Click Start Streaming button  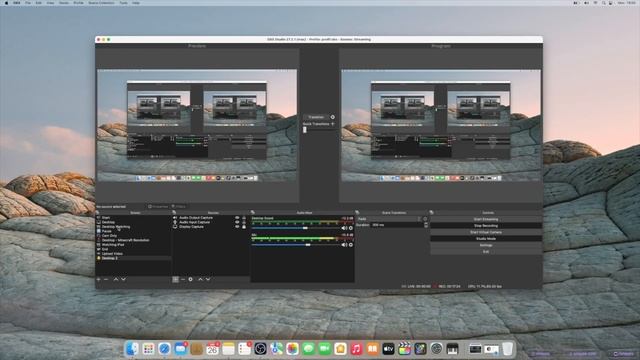[x=486, y=219]
